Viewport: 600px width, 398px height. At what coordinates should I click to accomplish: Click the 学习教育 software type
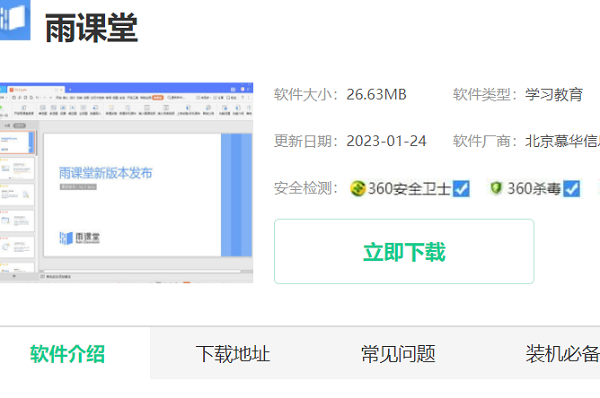click(554, 95)
